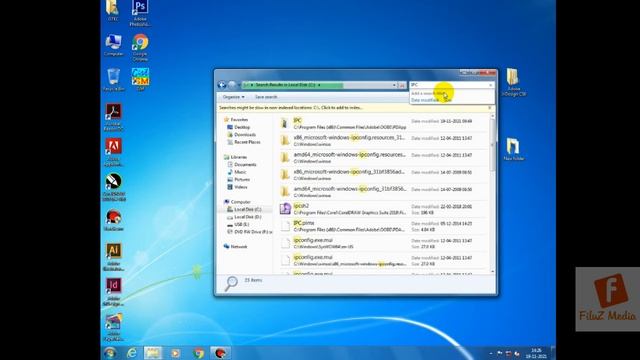Open Videos library in the sidebar

pyautogui.click(x=237, y=187)
